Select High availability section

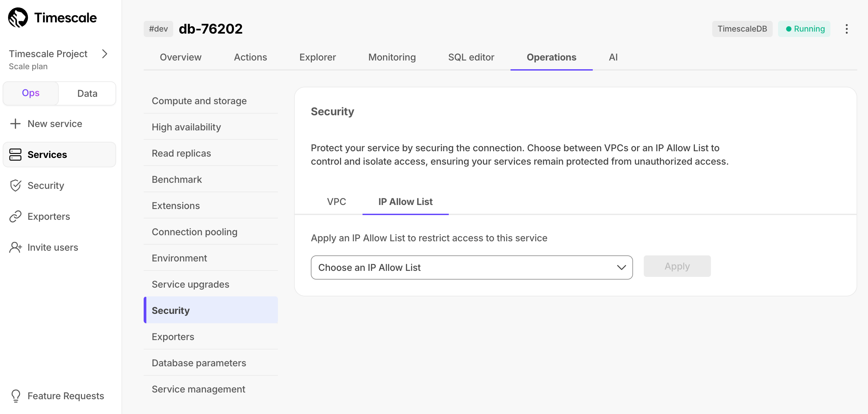(210, 127)
